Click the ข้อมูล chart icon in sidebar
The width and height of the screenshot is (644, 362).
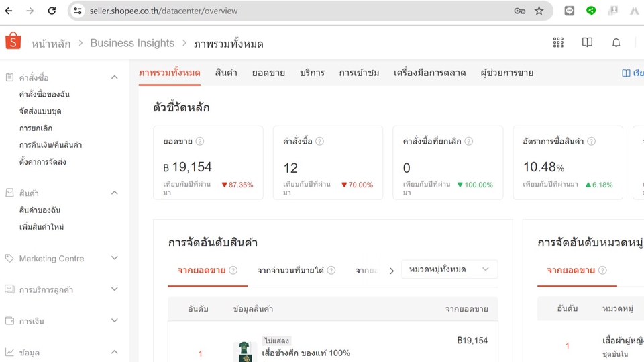9,352
